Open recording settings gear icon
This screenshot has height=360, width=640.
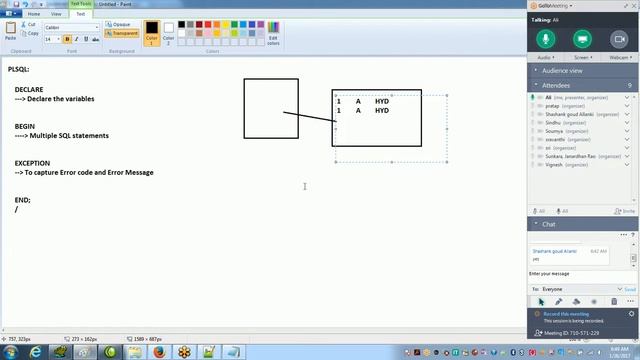(631, 314)
